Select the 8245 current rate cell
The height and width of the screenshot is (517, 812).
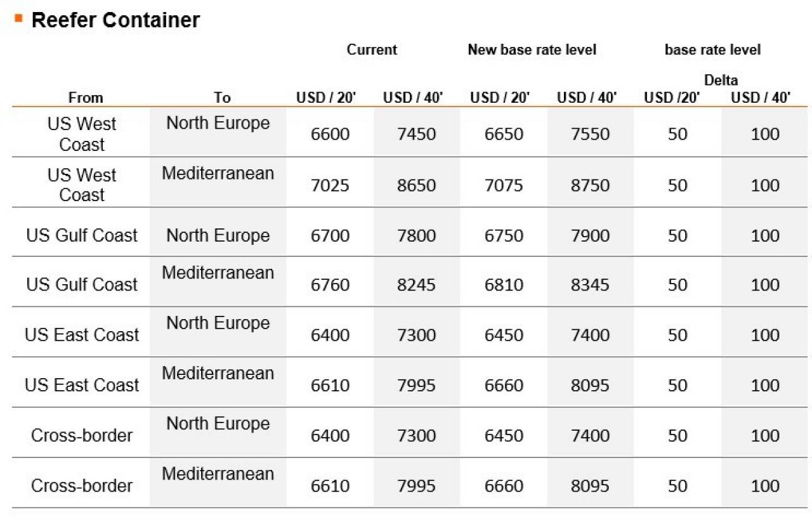point(416,285)
